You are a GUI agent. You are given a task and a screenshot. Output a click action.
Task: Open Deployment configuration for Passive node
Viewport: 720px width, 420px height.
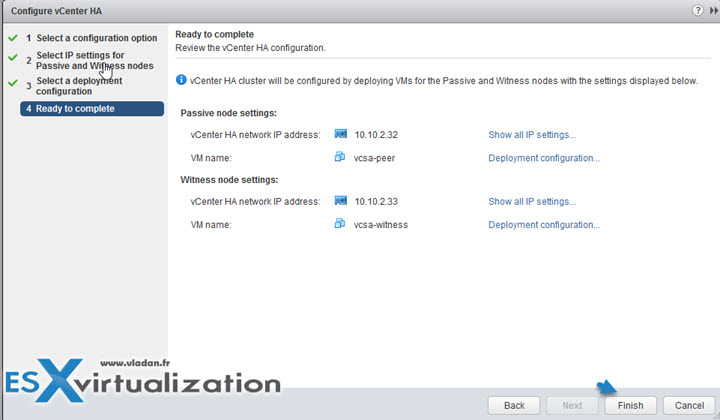pos(544,158)
